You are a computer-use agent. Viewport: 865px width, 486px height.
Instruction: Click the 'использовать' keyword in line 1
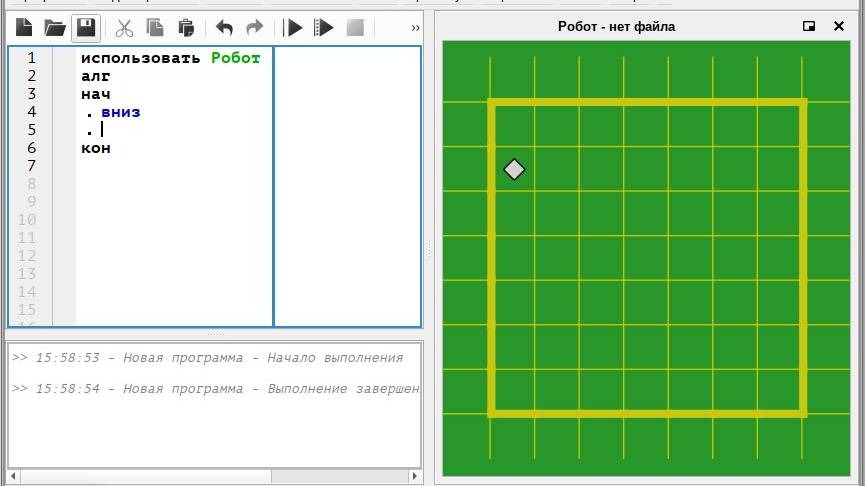coord(141,58)
